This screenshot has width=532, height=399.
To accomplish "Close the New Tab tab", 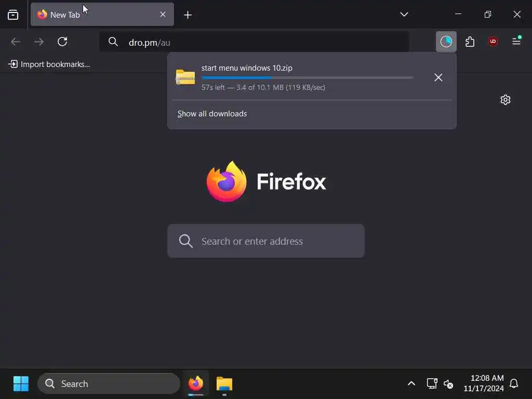I will [x=163, y=14].
